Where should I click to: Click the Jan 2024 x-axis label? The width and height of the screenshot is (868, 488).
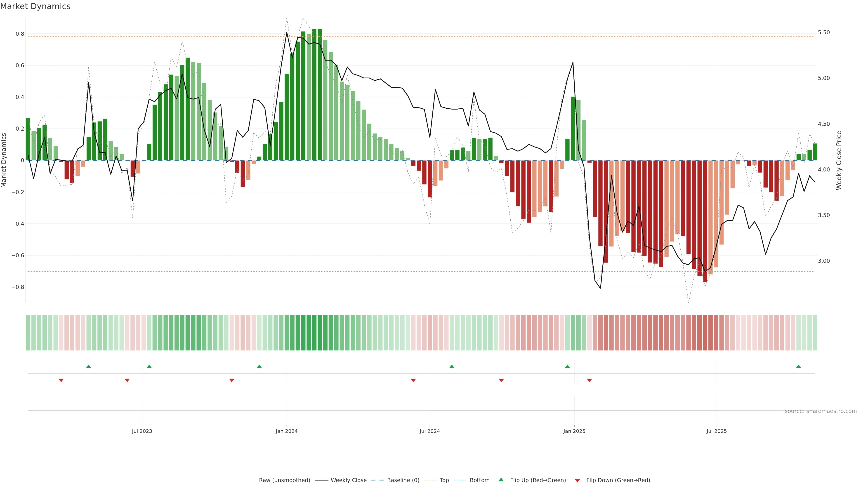pyautogui.click(x=286, y=431)
